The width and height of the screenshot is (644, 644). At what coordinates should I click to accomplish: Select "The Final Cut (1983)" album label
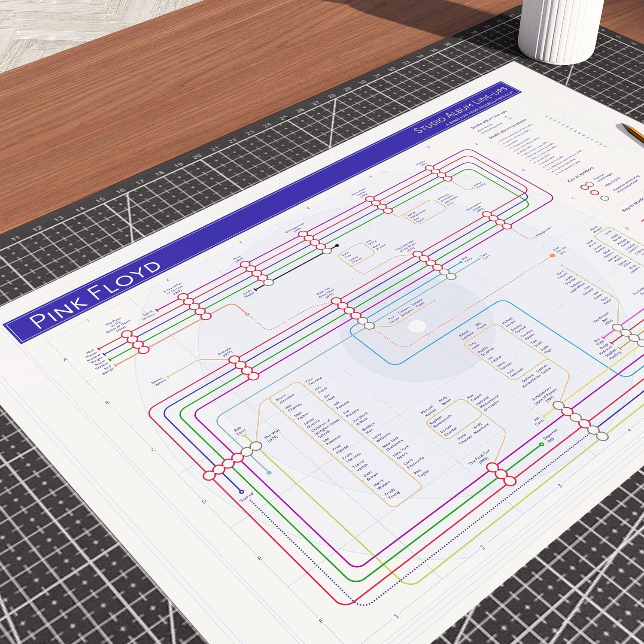(x=480, y=457)
